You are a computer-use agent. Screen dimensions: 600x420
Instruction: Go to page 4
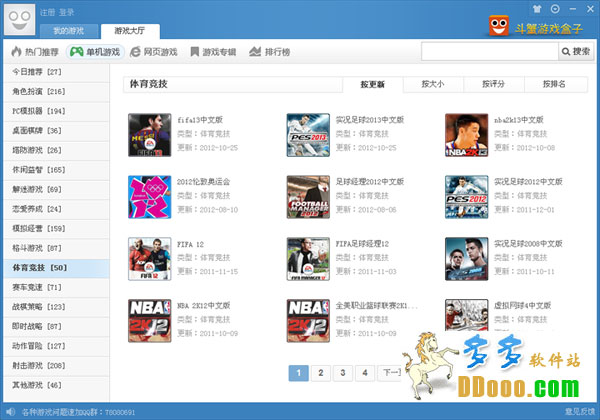coord(365,373)
